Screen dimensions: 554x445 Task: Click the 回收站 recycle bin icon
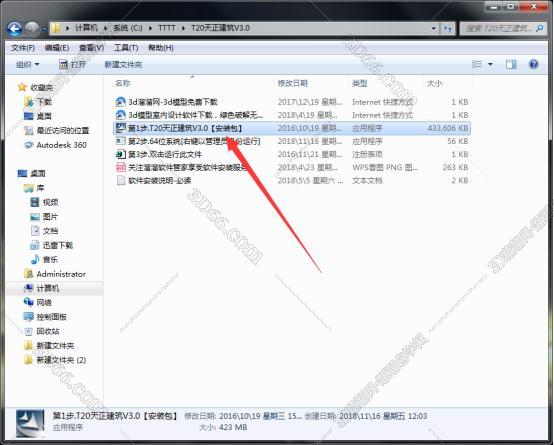28,331
